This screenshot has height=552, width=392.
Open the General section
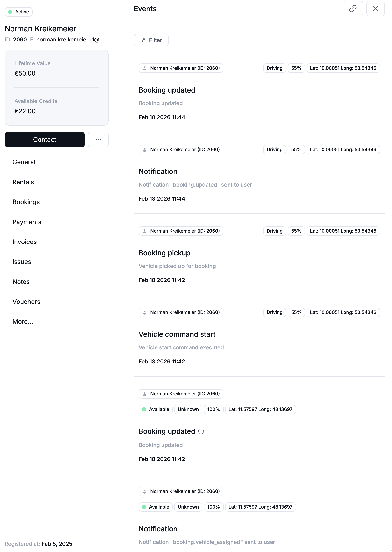24,162
